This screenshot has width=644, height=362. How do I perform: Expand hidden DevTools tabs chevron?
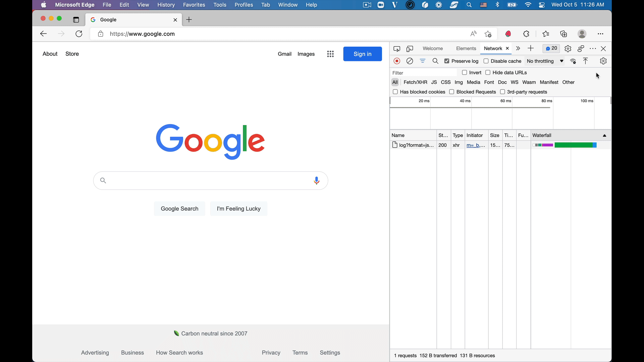[x=518, y=49]
